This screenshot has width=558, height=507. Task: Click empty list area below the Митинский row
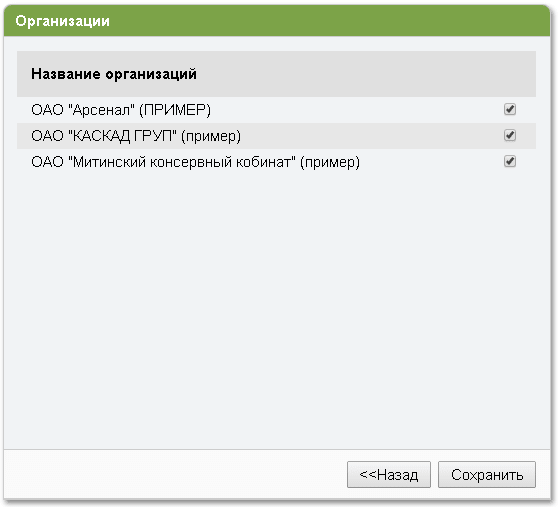coord(276,306)
